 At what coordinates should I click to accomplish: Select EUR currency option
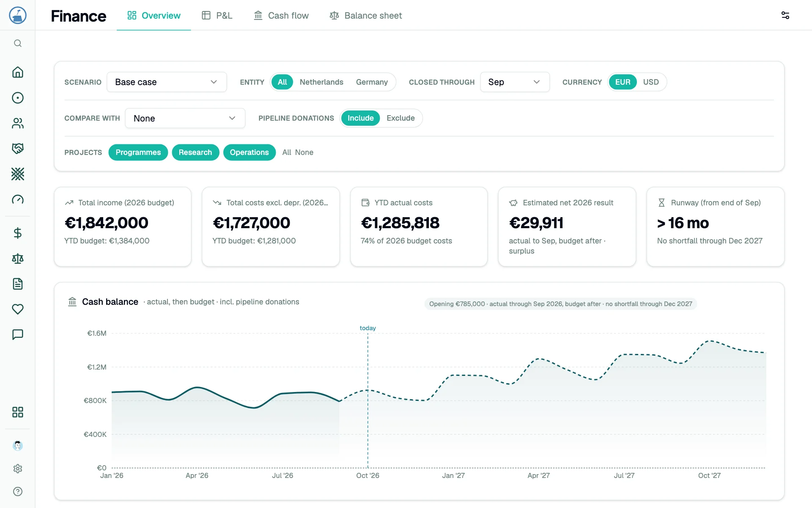click(x=623, y=82)
